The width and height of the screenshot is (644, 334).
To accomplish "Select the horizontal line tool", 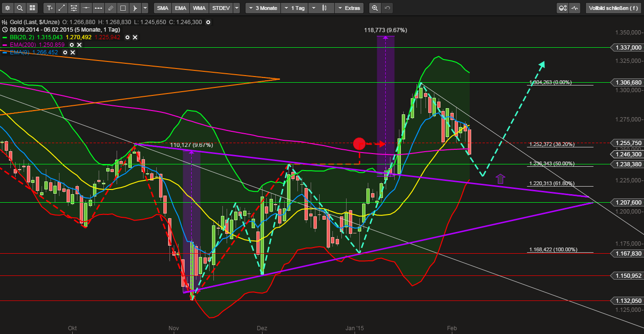I will click(86, 8).
